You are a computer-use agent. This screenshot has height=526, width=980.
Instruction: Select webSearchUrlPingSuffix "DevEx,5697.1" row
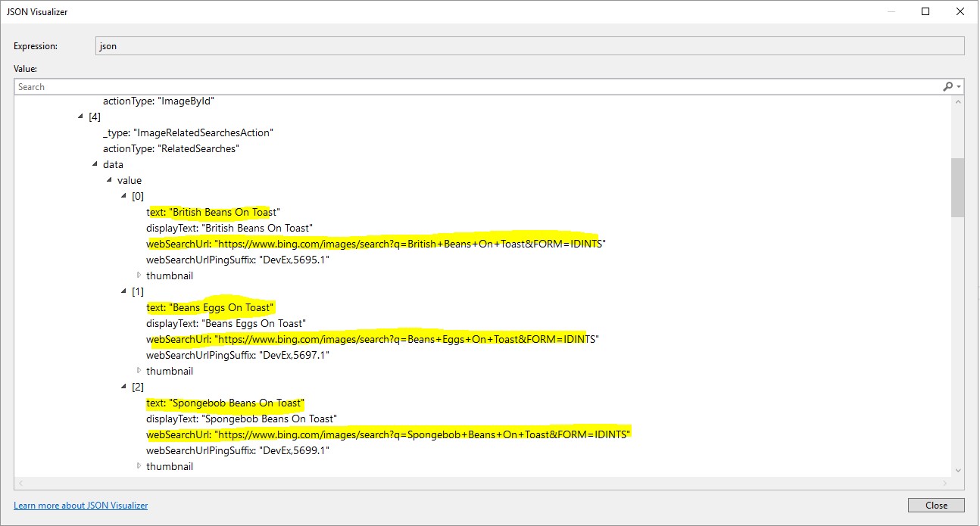click(x=238, y=355)
